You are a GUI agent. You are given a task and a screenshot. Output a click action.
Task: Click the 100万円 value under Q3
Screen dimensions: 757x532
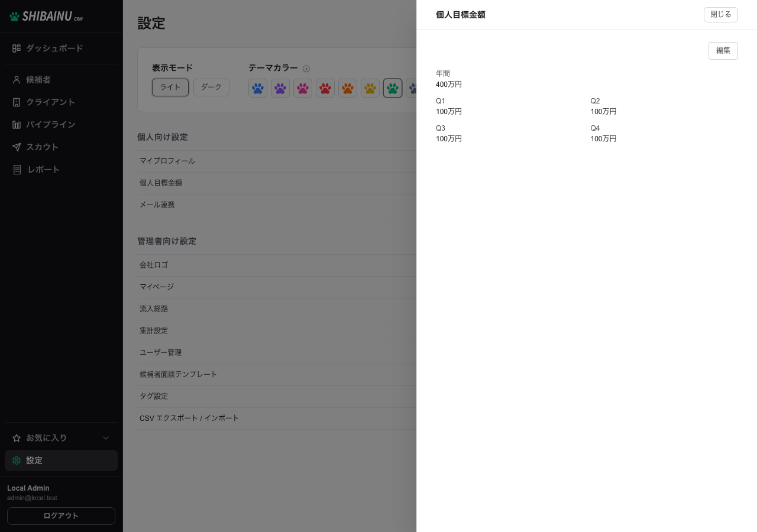449,139
